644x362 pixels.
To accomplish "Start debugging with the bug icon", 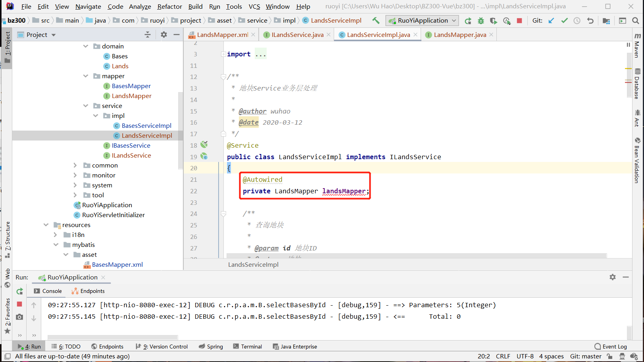I will pos(481,21).
